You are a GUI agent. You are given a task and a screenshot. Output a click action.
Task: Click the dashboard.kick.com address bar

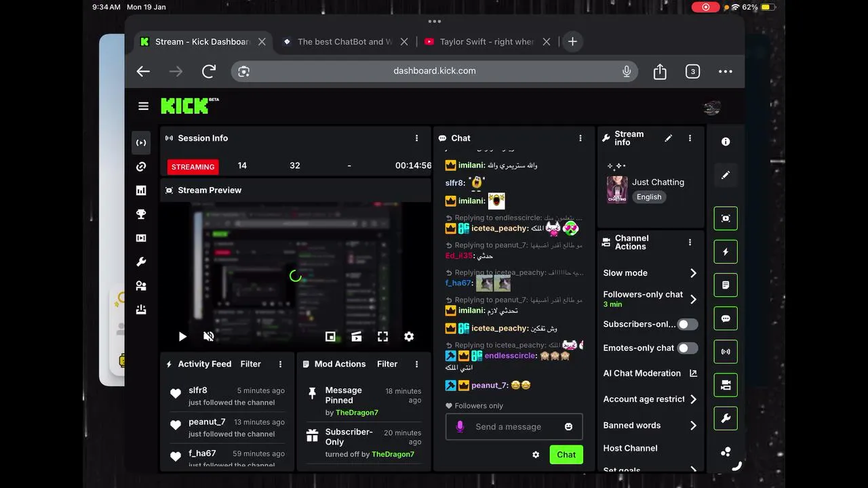pos(435,71)
